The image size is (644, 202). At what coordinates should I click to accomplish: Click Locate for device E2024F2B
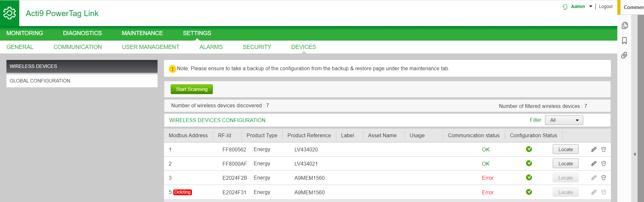click(566, 178)
